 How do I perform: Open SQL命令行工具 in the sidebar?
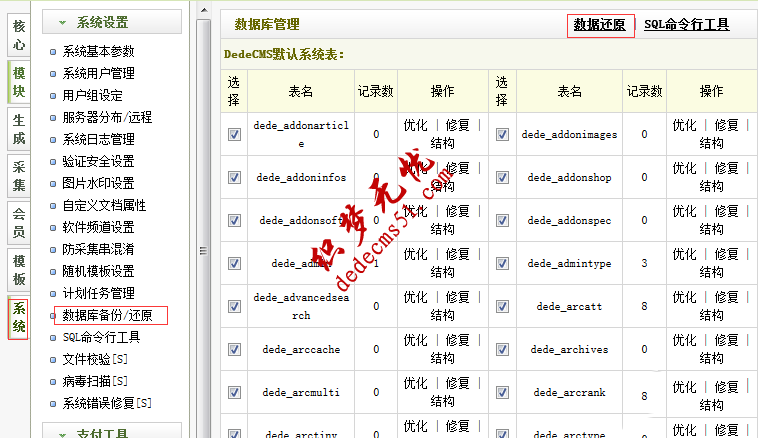click(101, 337)
